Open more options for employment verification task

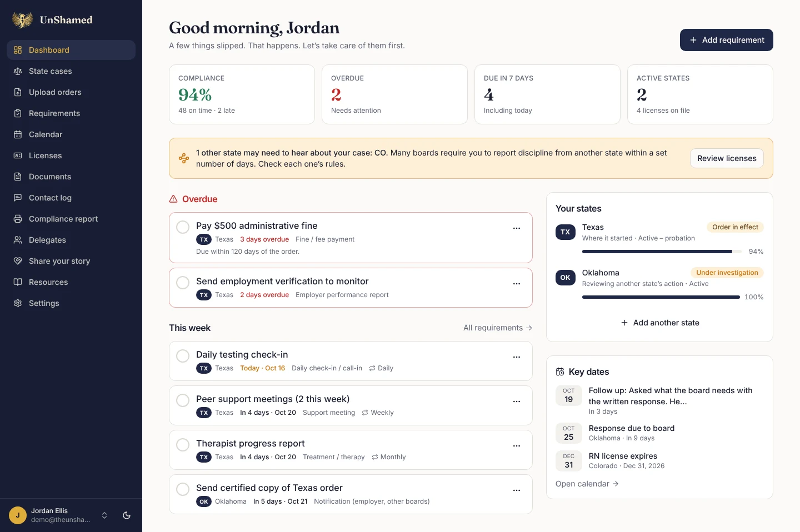pos(517,284)
